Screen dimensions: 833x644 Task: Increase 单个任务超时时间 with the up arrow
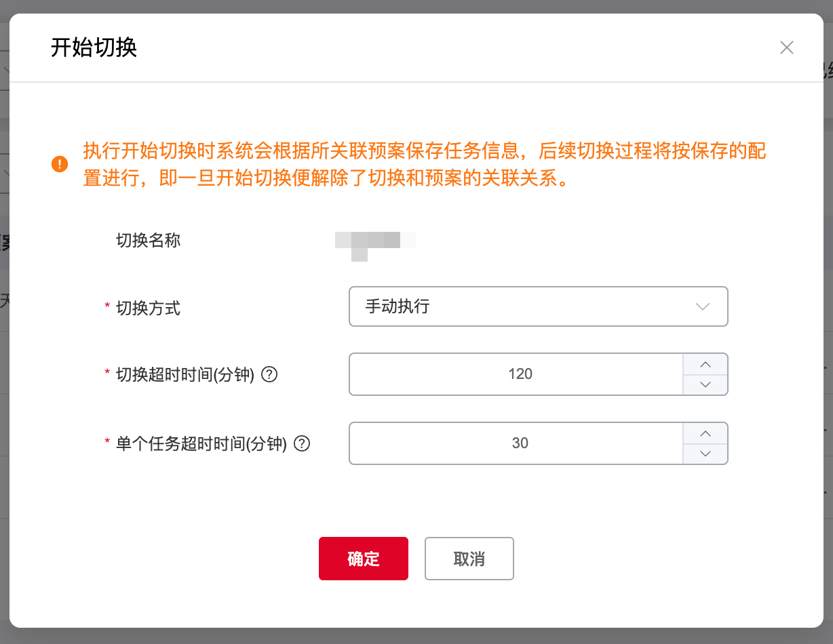(705, 433)
